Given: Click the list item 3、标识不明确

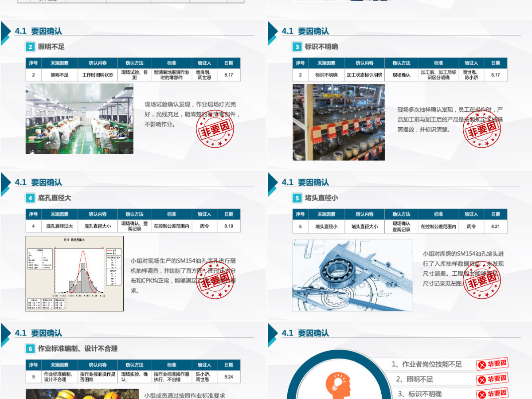Looking at the screenshot, I should click(x=419, y=394).
